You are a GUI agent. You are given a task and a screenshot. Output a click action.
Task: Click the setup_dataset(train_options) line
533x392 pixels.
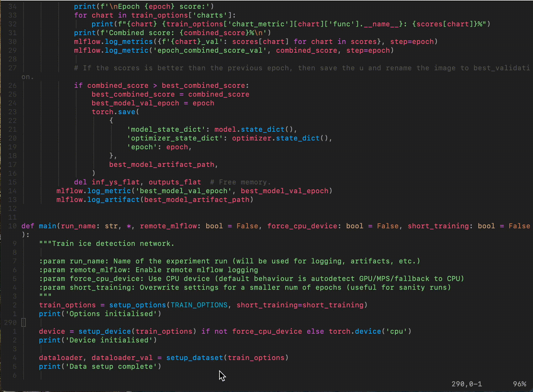coord(163,358)
